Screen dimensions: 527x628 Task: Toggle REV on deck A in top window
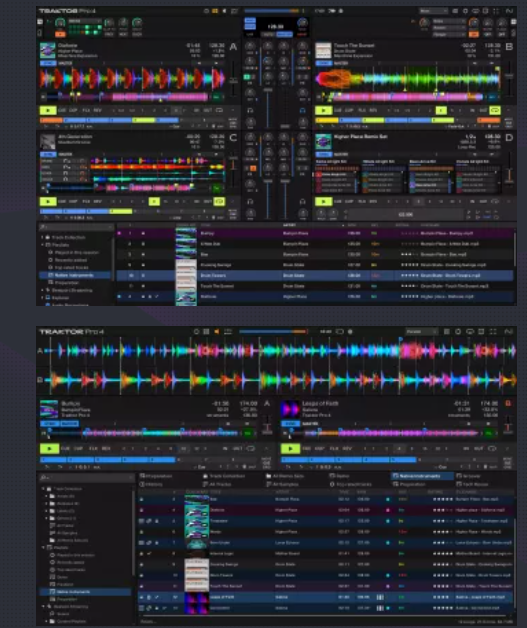coord(97,110)
